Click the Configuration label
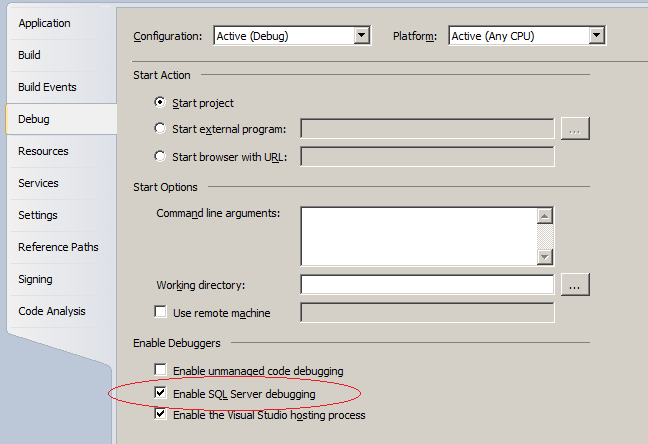The height and width of the screenshot is (444, 648). point(167,36)
